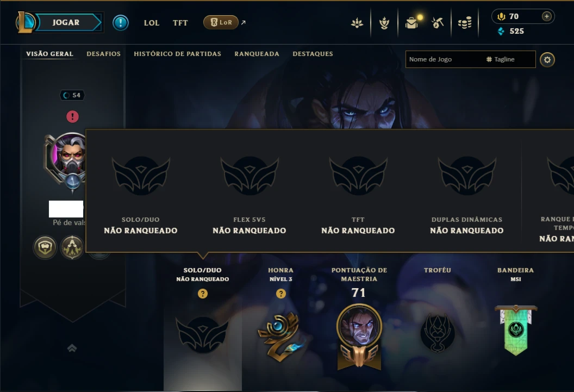Open the crafting hammer icon
This screenshot has height=392, width=574.
(x=438, y=23)
